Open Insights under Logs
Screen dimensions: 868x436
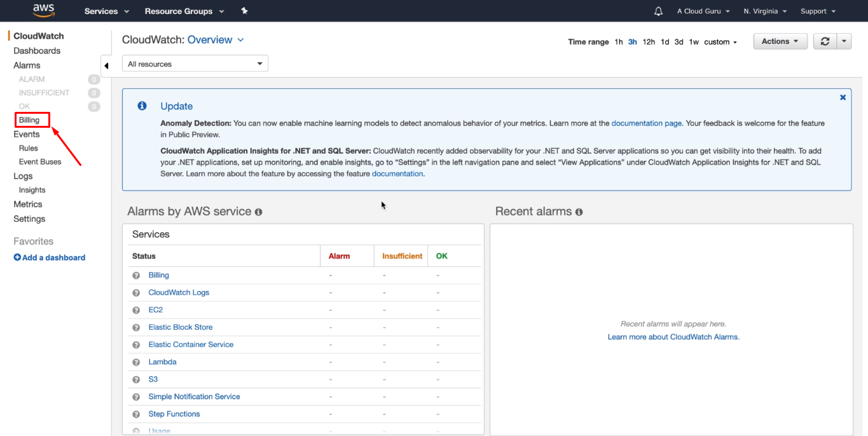[32, 190]
